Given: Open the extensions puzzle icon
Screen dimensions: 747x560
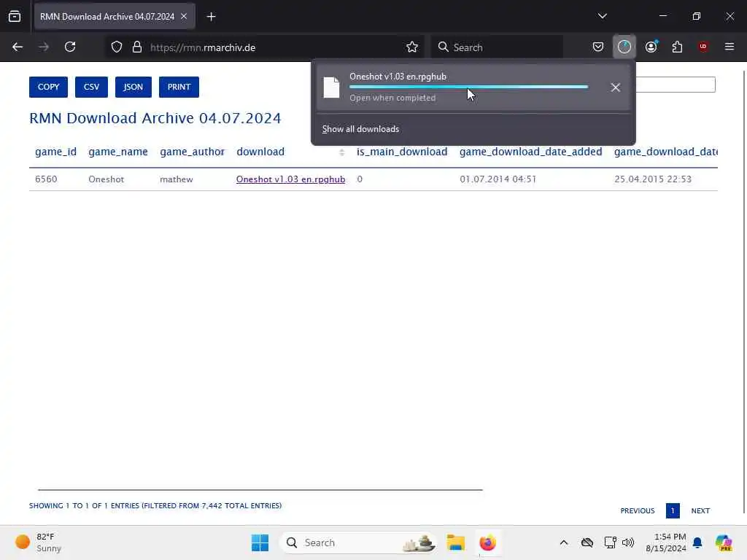Looking at the screenshot, I should (677, 47).
